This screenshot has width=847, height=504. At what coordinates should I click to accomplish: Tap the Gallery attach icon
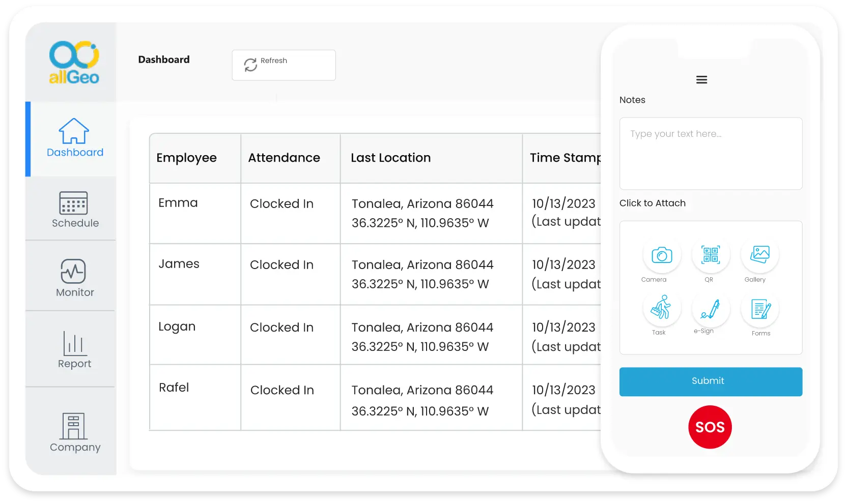(760, 254)
